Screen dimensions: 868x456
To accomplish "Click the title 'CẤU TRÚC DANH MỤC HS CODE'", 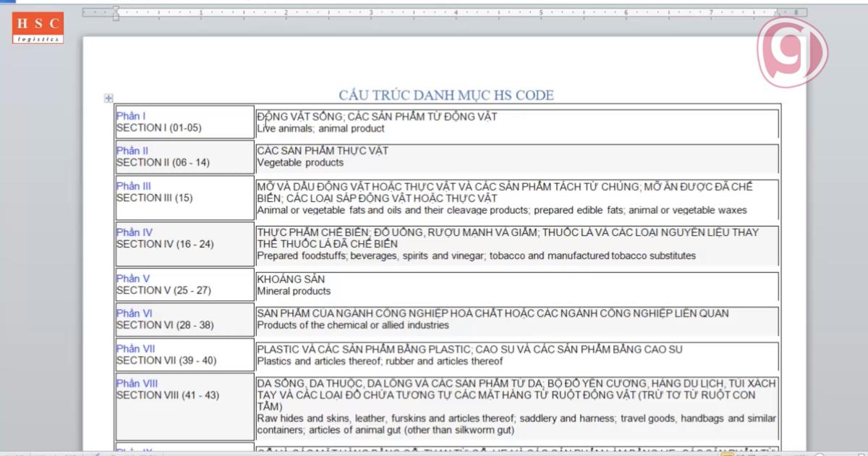I will coord(446,96).
